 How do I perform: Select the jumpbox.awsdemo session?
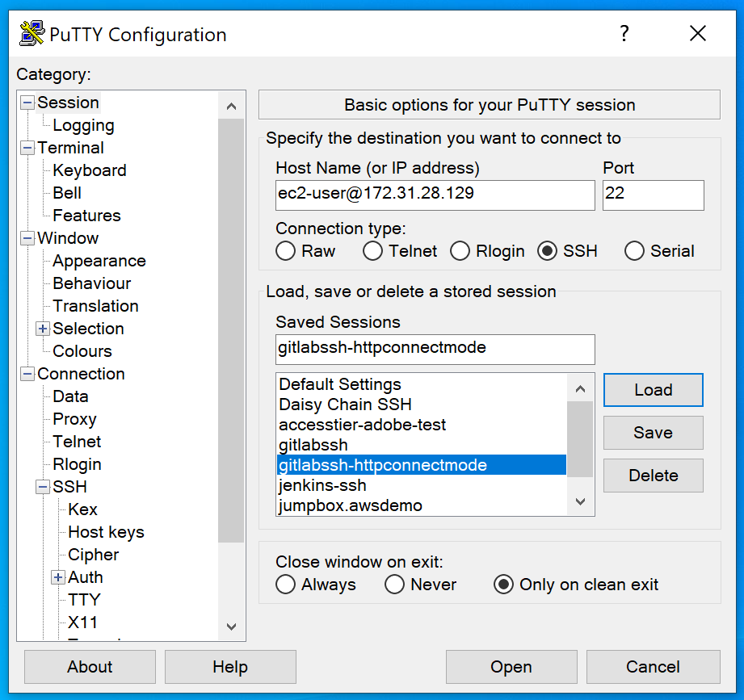[422, 505]
